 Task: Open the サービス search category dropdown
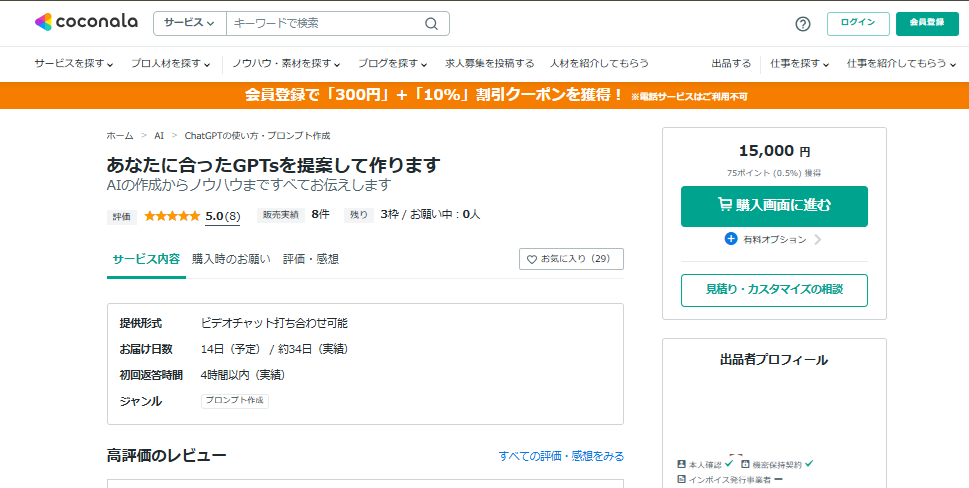(190, 23)
